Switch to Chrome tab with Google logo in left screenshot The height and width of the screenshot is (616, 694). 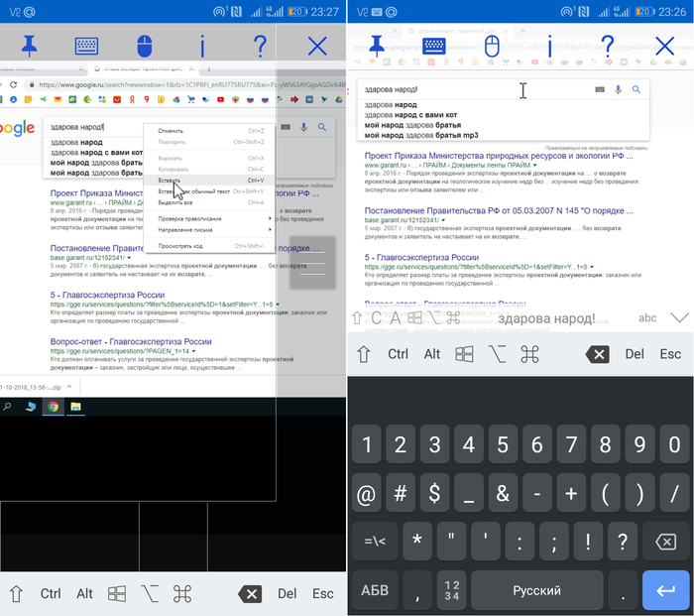[144, 69]
